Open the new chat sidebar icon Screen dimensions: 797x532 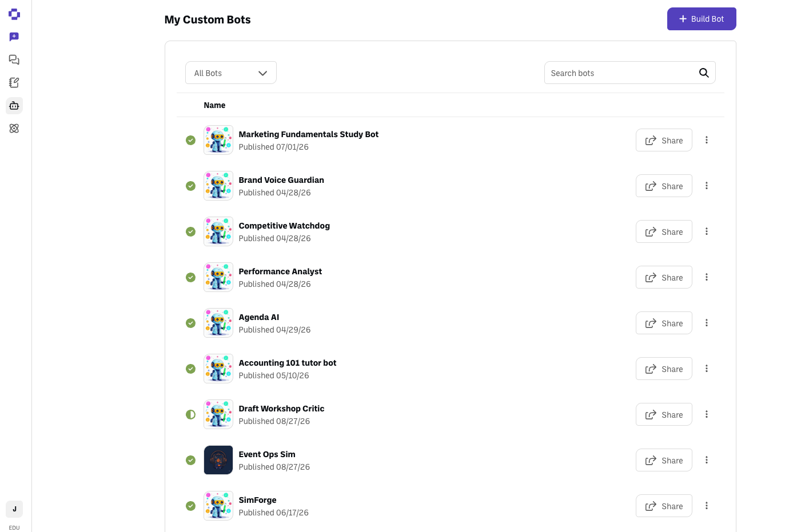pos(14,37)
